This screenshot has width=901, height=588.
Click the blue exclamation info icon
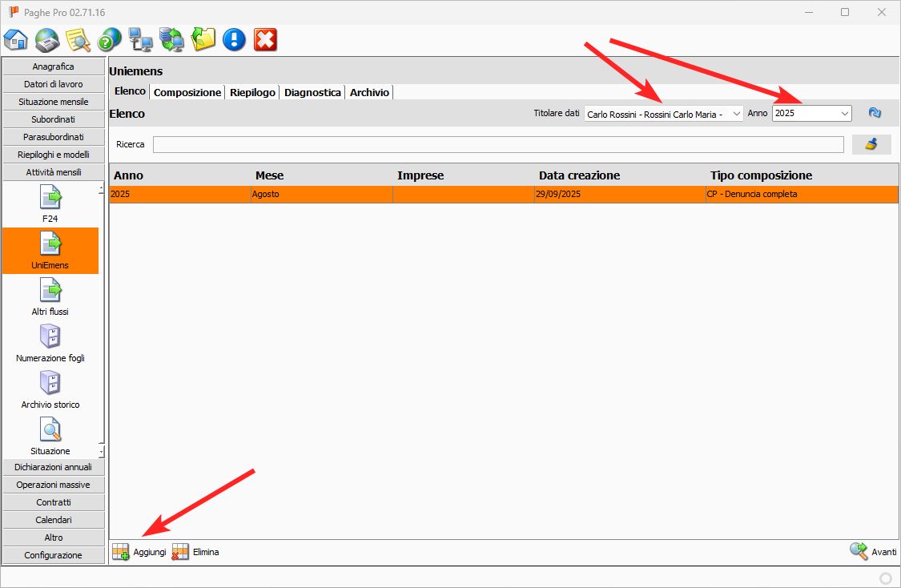(x=234, y=39)
